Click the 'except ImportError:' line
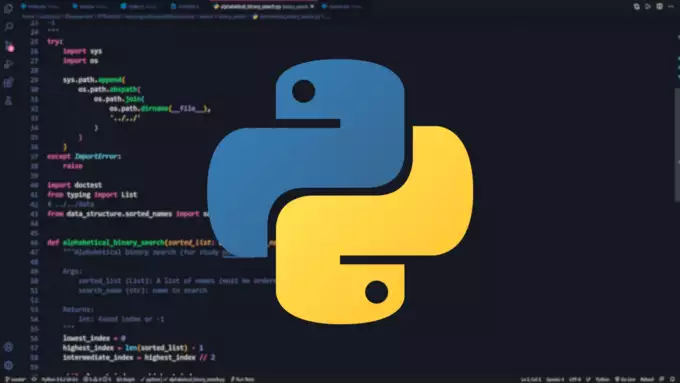Viewport: 680px width, 383px height. pyautogui.click(x=84, y=156)
